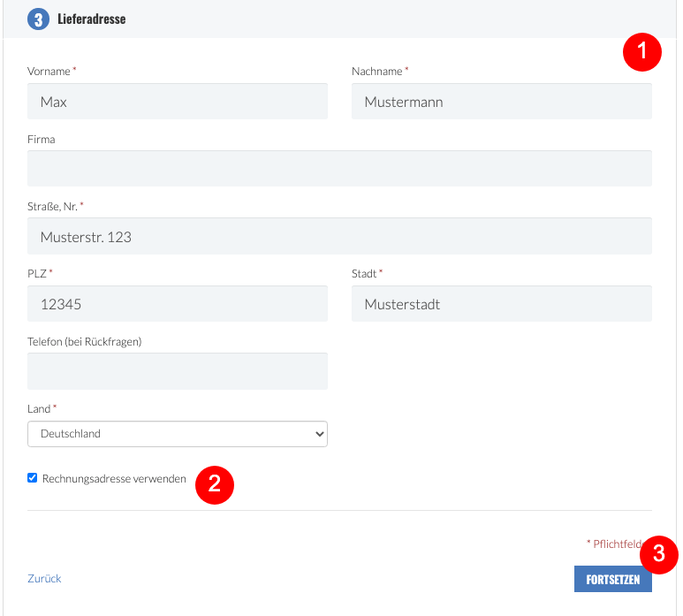Click the Pflichtfeld required note

pyautogui.click(x=613, y=544)
